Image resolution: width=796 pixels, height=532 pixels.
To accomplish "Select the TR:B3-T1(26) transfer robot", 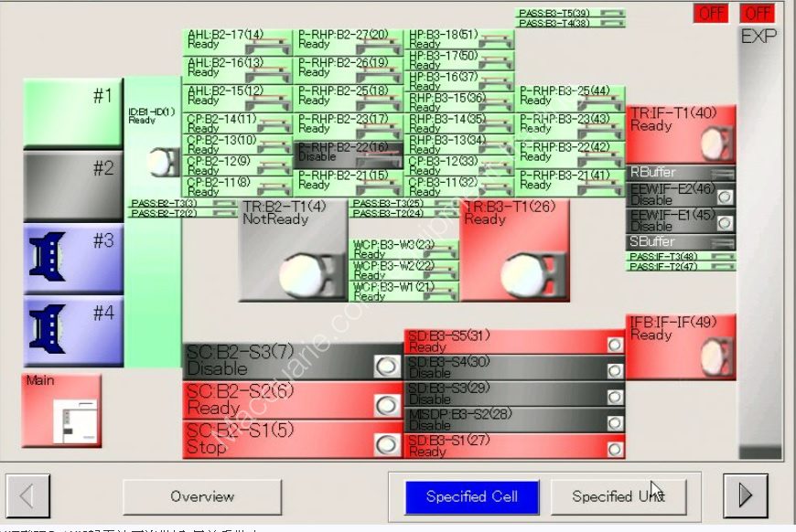I will click(515, 250).
